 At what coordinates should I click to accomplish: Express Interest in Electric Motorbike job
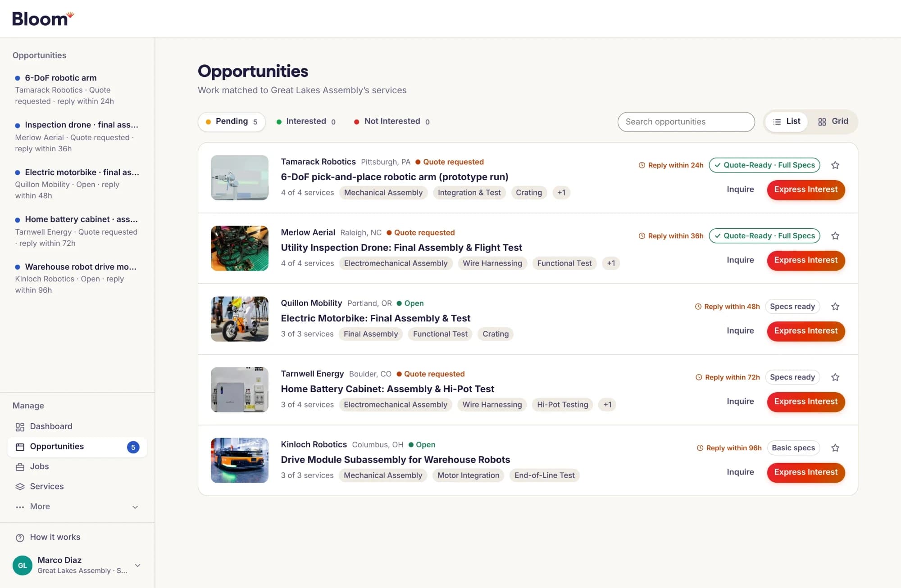806,331
